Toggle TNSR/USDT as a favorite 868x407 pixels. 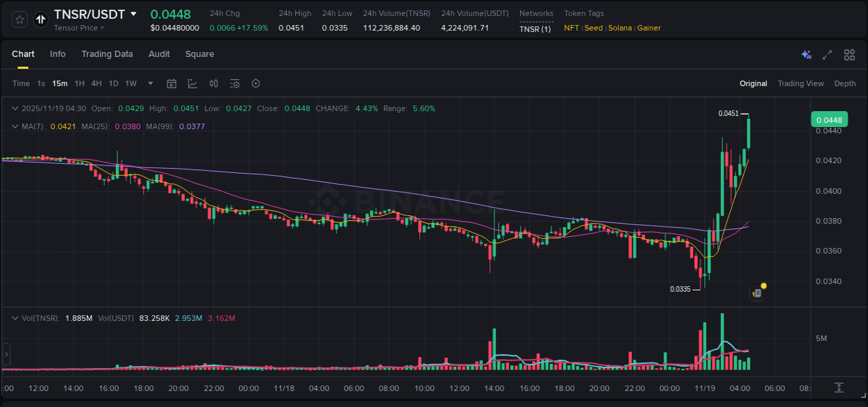tap(19, 19)
